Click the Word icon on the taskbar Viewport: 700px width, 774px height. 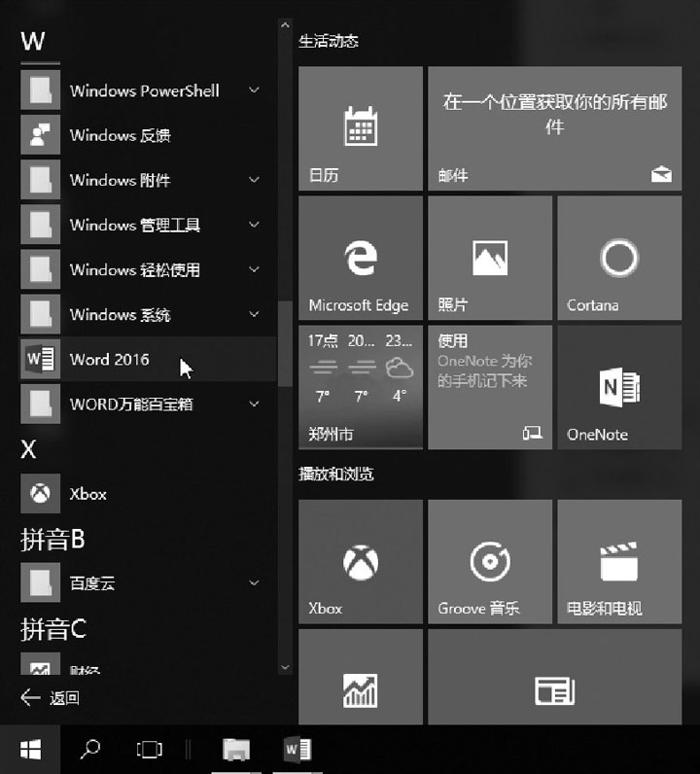pos(297,749)
